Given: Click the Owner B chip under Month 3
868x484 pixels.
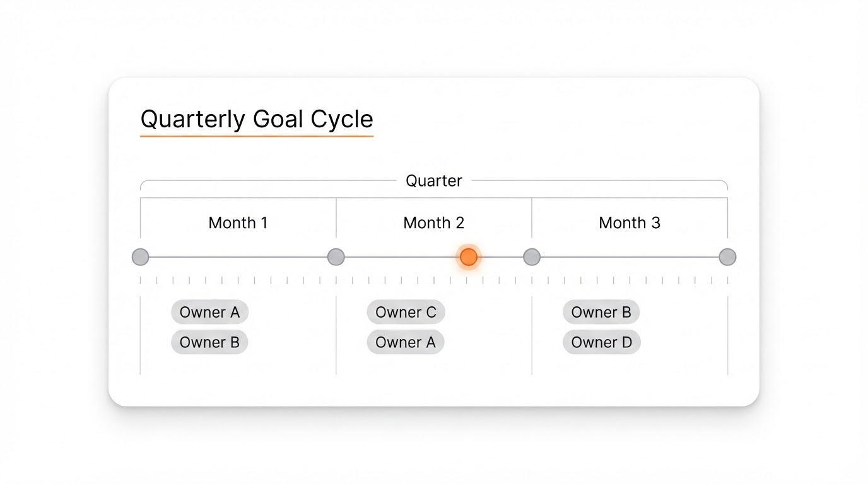Looking at the screenshot, I should point(601,312).
